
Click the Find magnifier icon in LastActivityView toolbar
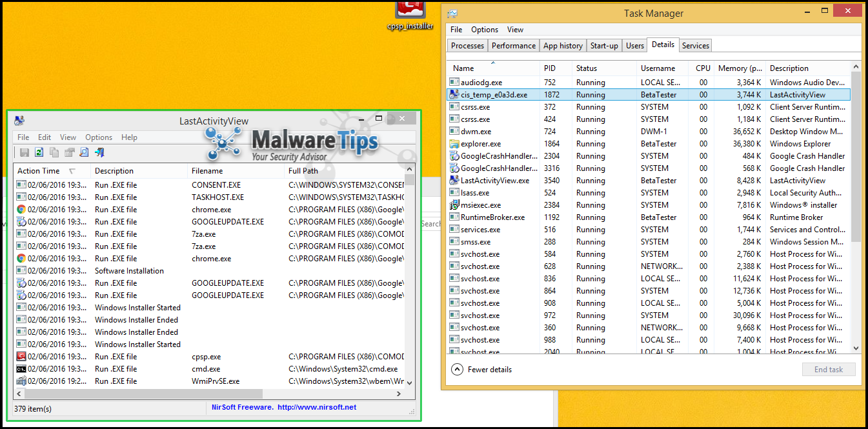pyautogui.click(x=84, y=152)
